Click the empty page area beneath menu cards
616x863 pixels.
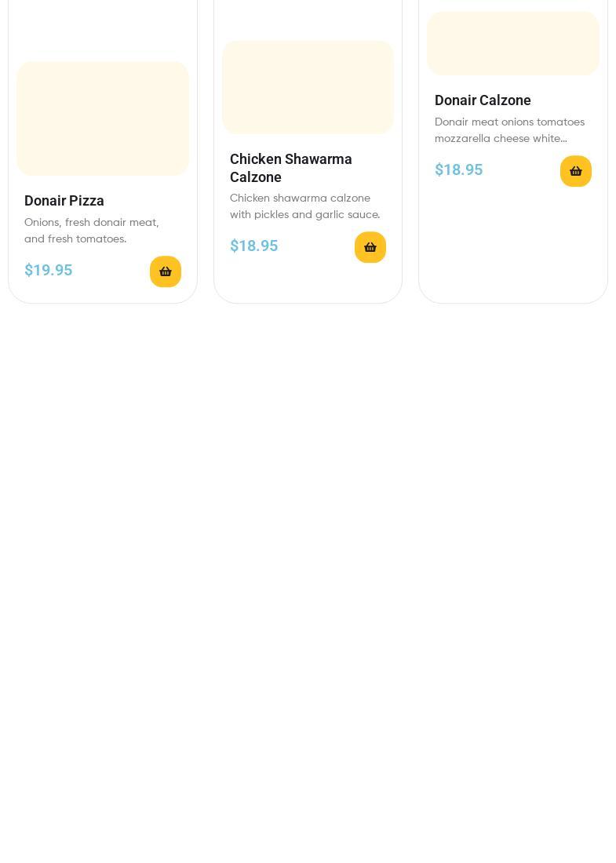[x=308, y=578]
